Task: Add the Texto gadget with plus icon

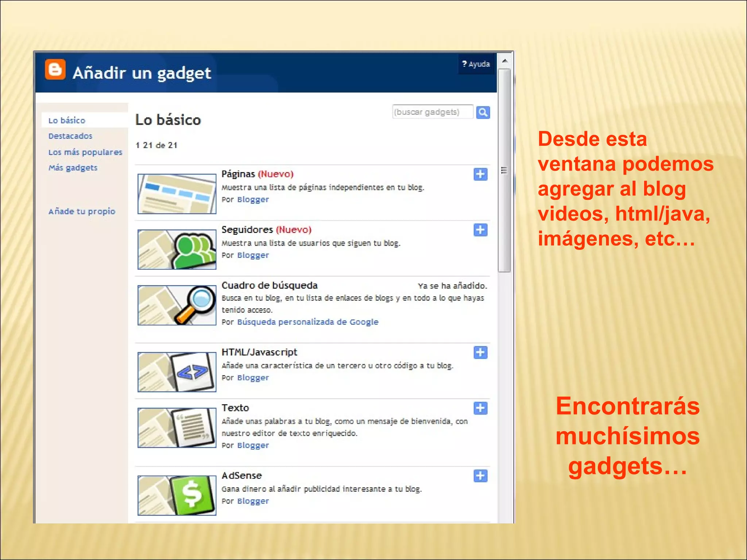Action: [x=480, y=408]
